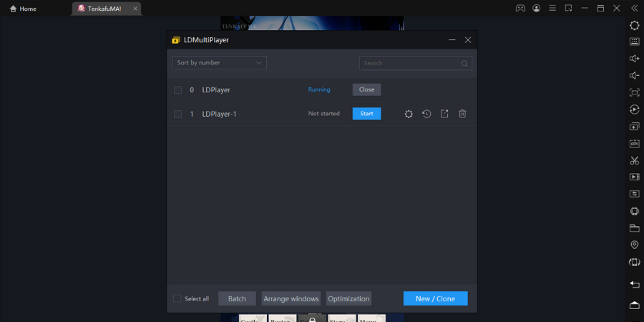The width and height of the screenshot is (644, 322).
Task: Open the Sort by number dropdown
Action: click(x=220, y=63)
